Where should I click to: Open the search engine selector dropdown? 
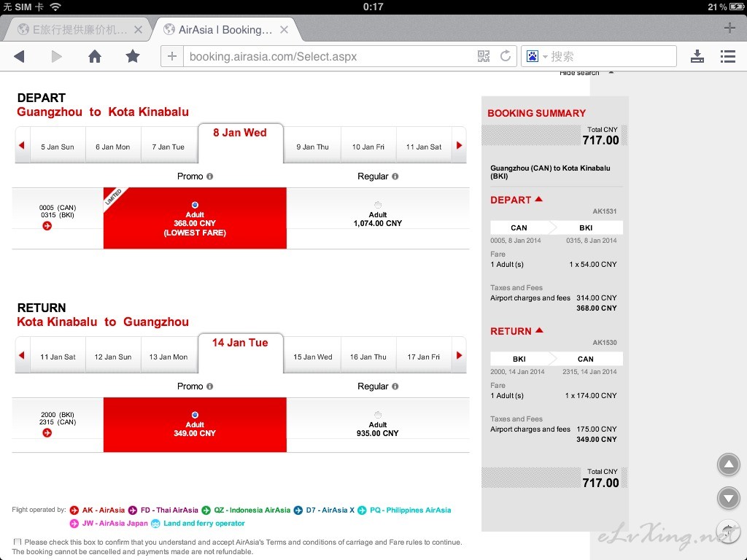coord(536,57)
